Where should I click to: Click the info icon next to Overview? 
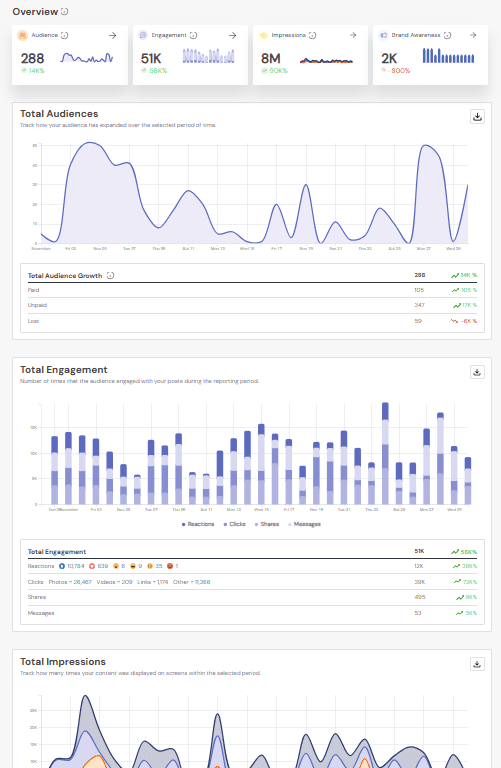pos(65,11)
